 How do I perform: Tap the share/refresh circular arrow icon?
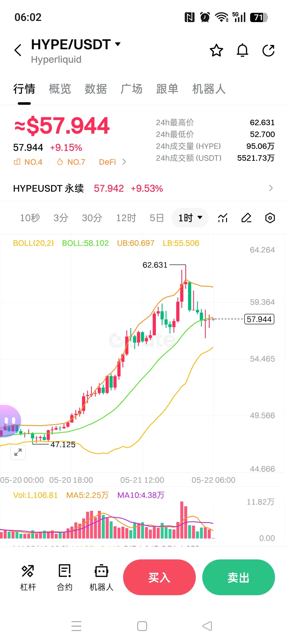268,50
